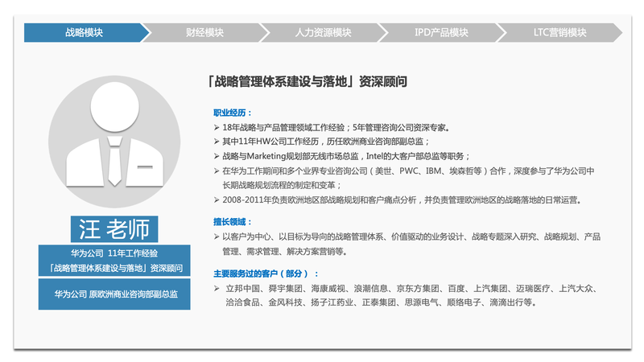Click the bullet arrow before 以客户为中心
This screenshot has height=362, width=644.
tap(216, 237)
